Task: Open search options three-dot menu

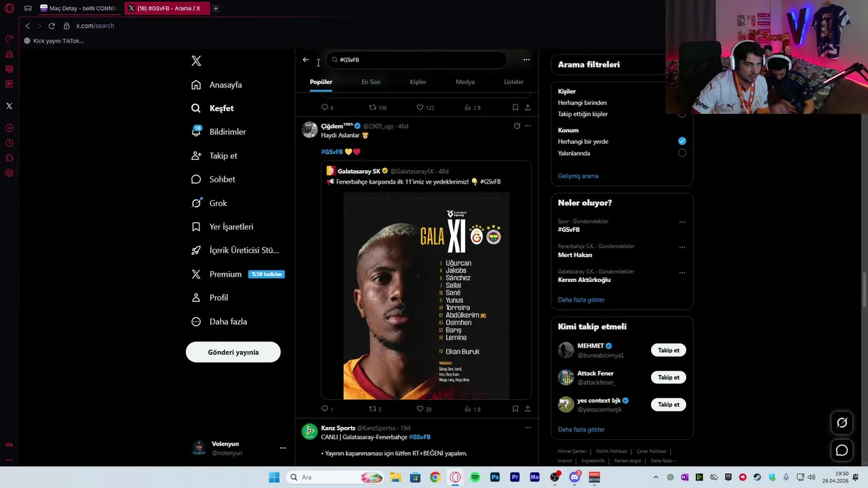Action: pyautogui.click(x=526, y=60)
